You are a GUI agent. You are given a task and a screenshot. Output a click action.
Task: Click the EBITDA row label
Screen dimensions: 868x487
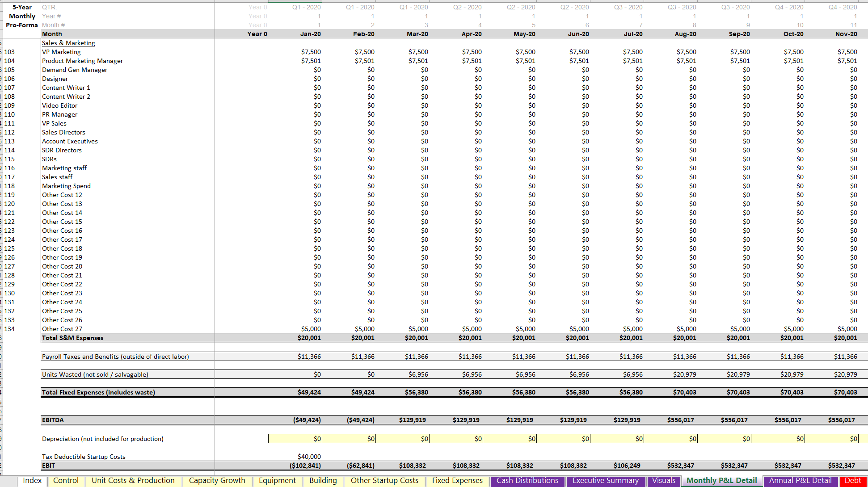pyautogui.click(x=53, y=420)
